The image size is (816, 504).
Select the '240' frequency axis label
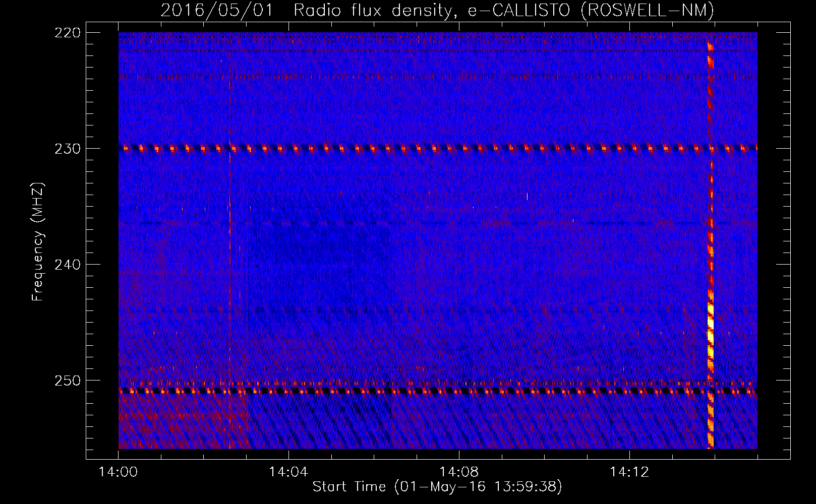coord(68,265)
